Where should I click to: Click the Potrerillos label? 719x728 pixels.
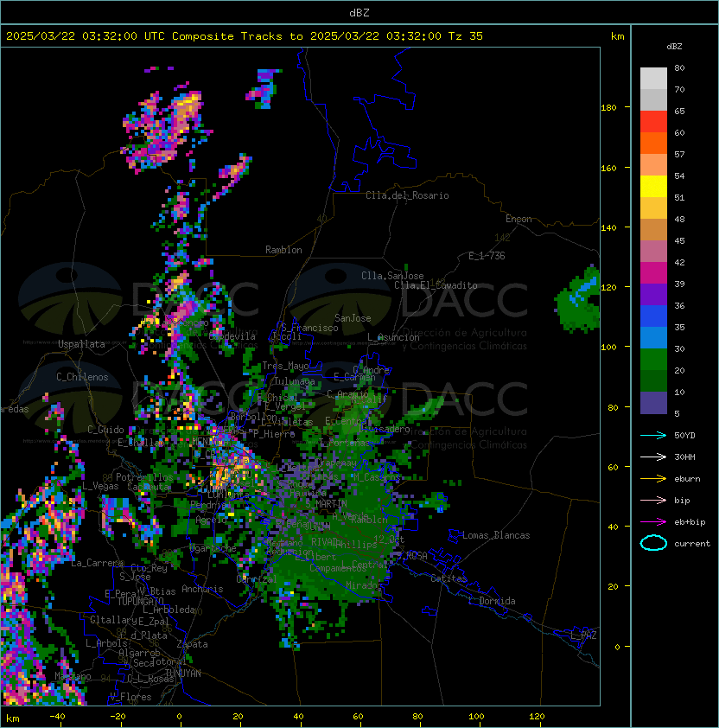(144, 476)
